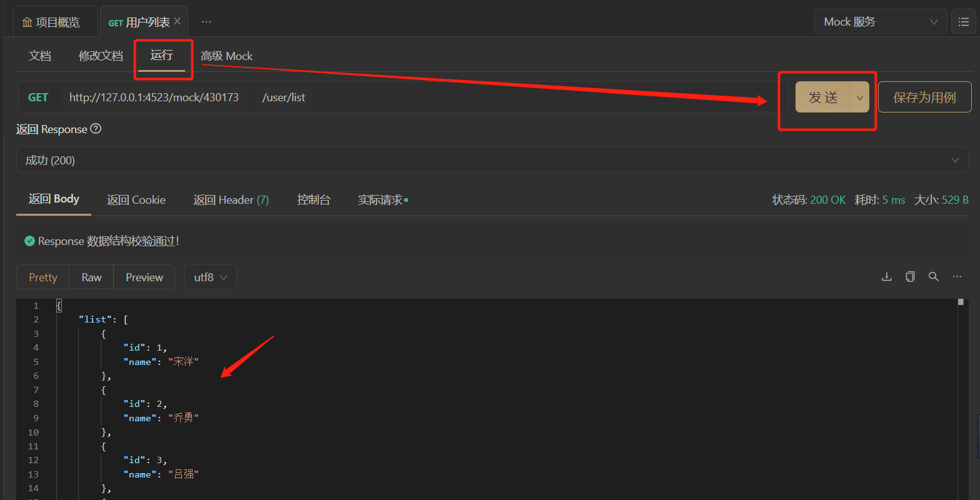Click the 项目概览 home icon

[28, 21]
